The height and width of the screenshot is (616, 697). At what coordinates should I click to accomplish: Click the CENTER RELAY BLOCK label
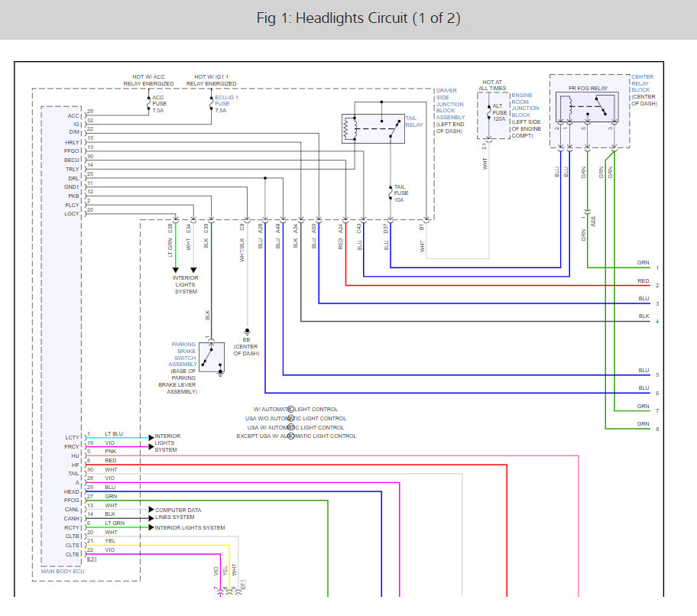point(642,83)
